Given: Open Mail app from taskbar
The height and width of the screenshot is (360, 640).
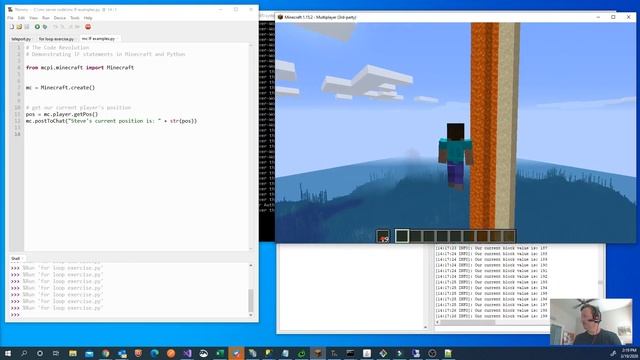Looking at the screenshot, I should 89,353.
